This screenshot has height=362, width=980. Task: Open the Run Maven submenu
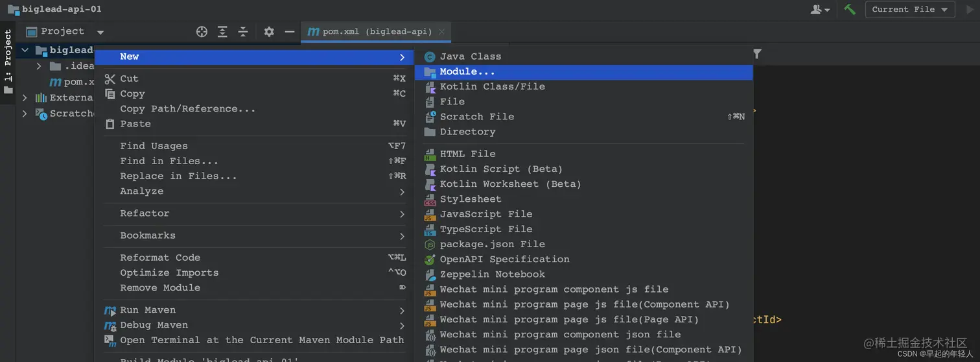click(x=254, y=310)
